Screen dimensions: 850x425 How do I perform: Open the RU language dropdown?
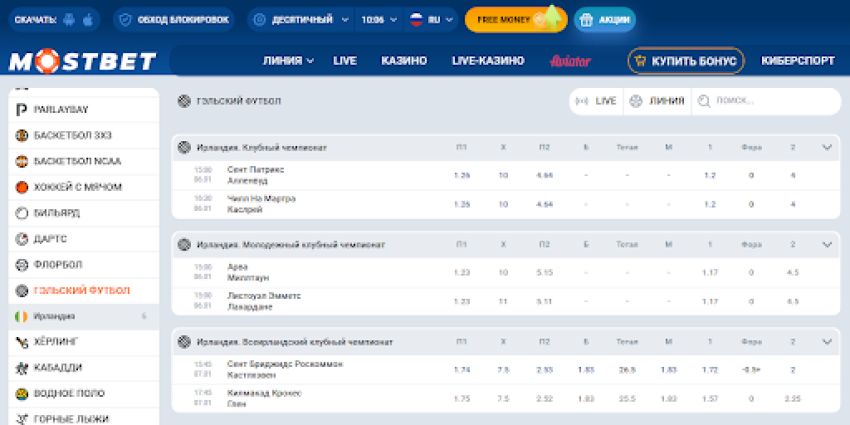[x=432, y=20]
